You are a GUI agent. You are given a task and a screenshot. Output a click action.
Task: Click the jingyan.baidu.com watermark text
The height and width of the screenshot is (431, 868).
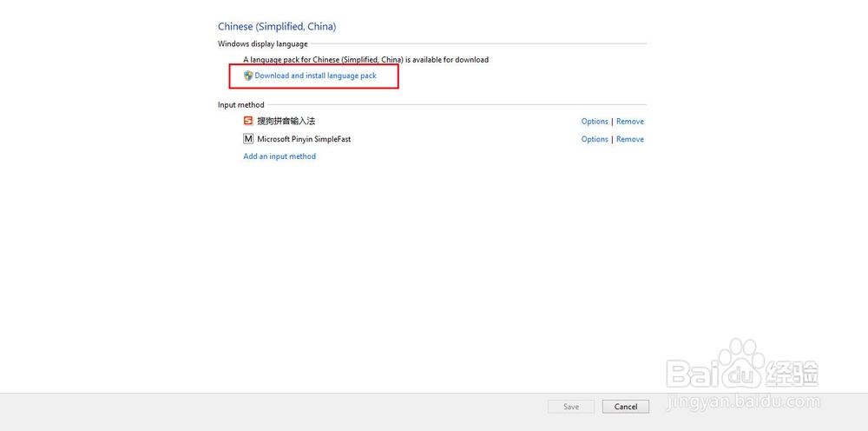(x=742, y=402)
